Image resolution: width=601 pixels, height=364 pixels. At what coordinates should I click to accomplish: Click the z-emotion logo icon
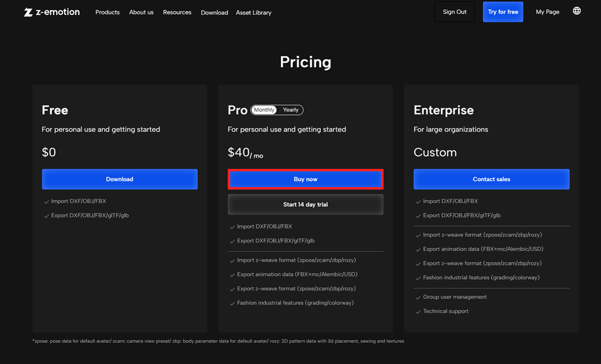point(28,12)
